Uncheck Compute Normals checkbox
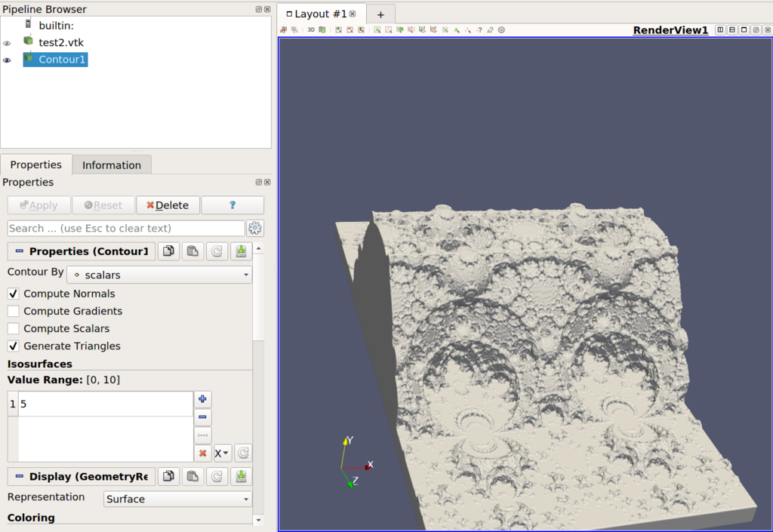 14,294
